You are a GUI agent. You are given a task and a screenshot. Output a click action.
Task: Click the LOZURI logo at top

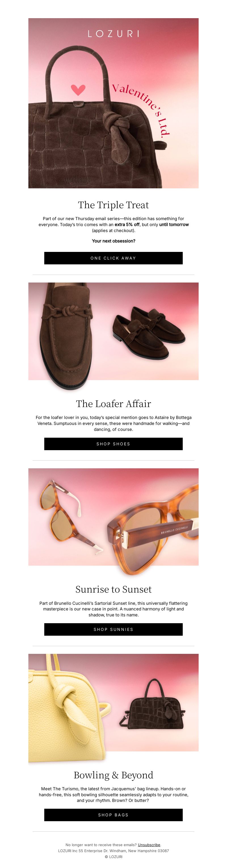[x=113, y=33]
